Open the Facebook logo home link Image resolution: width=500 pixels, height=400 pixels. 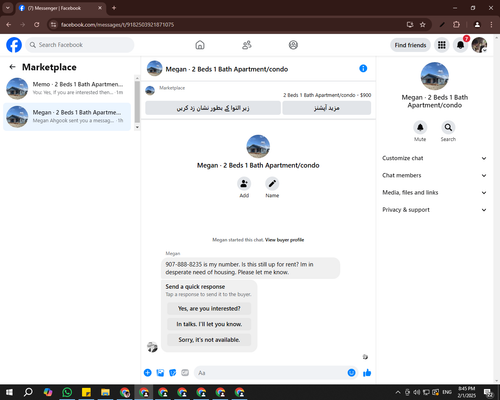pyautogui.click(x=14, y=45)
